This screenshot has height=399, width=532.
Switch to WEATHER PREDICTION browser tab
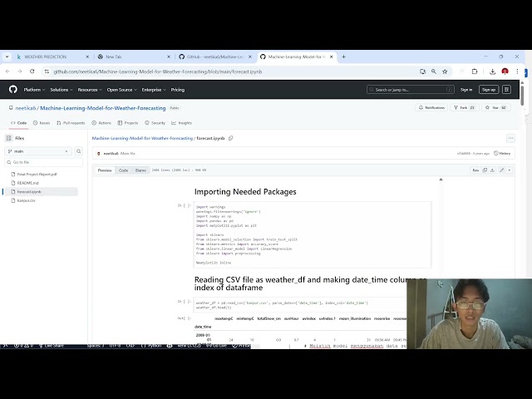tap(46, 57)
